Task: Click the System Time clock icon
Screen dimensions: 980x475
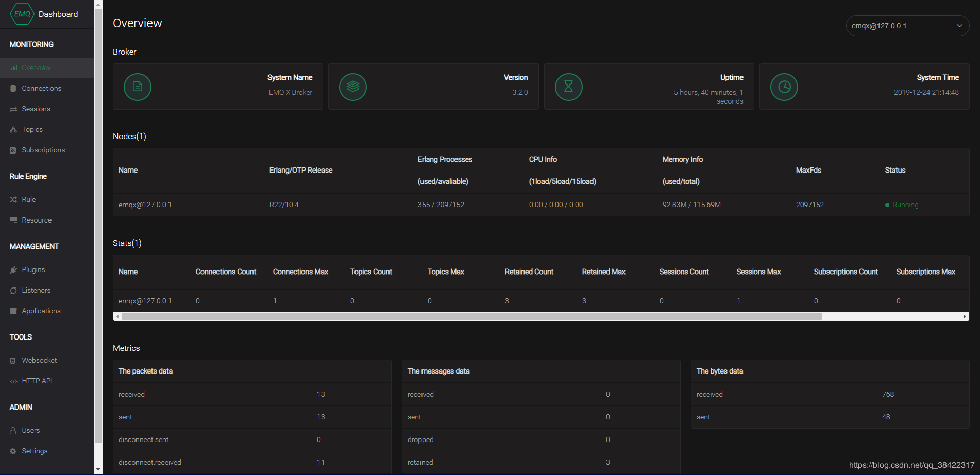Action: point(784,87)
